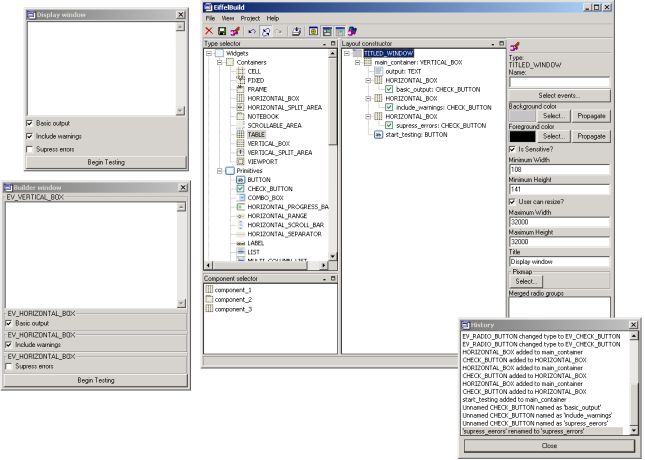Collapse the Widgets tree node
Viewport: 645px width, 460px height.
click(209, 53)
